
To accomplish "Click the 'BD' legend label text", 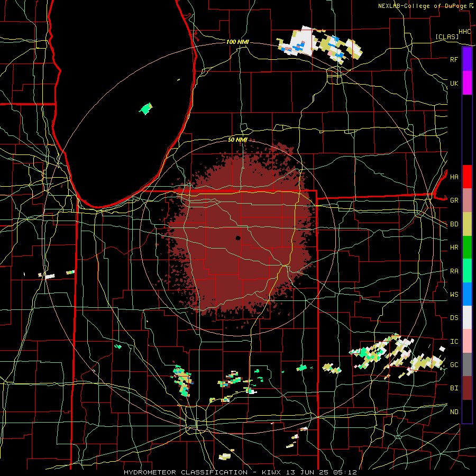I will [x=454, y=224].
